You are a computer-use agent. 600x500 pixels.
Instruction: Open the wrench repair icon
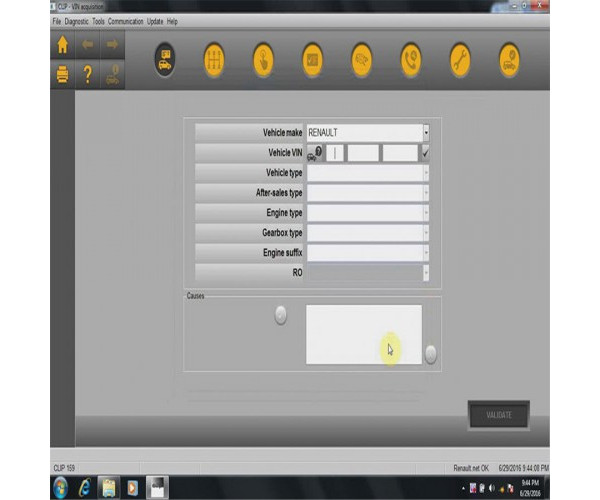pos(460,60)
